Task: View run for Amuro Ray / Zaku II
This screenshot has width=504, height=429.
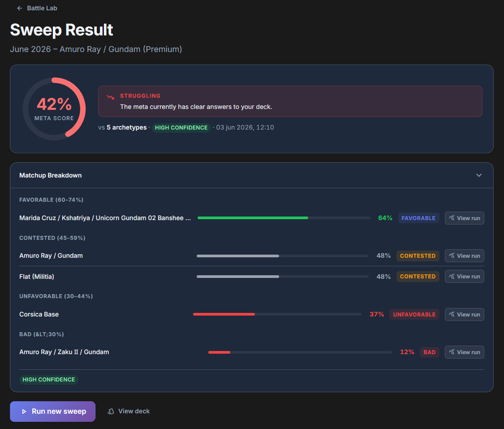Action: coord(464,352)
